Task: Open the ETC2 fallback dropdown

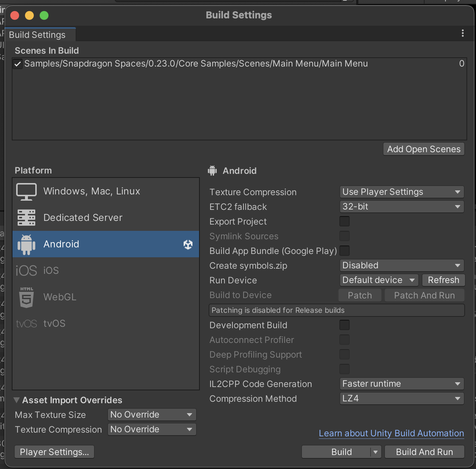Action: [402, 207]
